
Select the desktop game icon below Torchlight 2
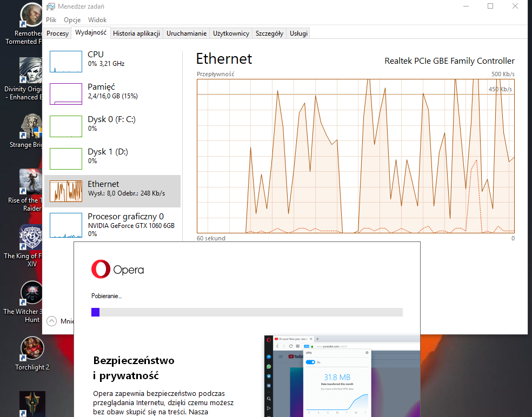(x=32, y=404)
